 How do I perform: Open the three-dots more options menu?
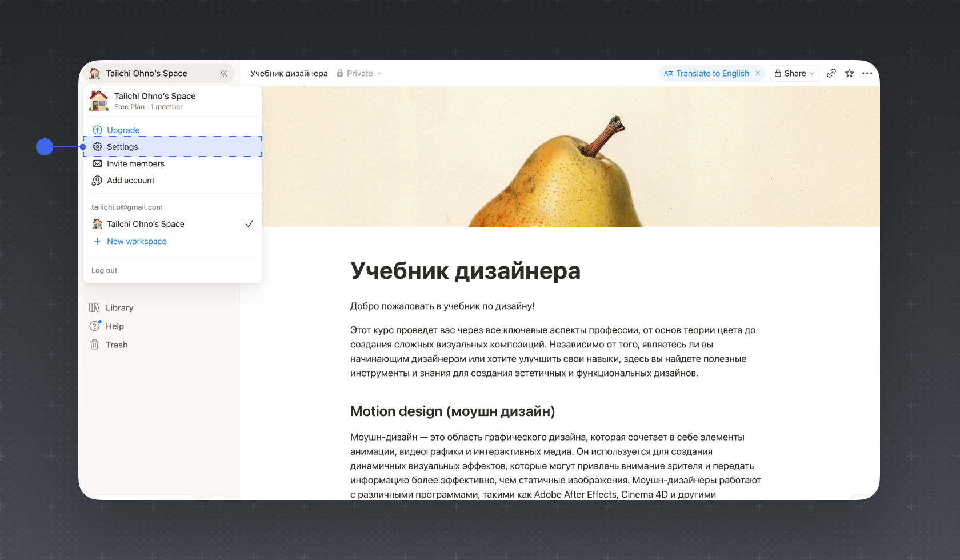867,73
